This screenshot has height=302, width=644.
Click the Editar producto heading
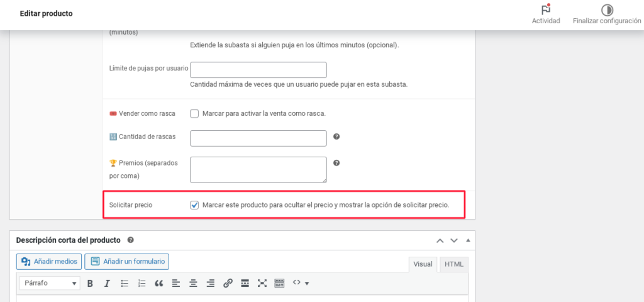coord(46,14)
